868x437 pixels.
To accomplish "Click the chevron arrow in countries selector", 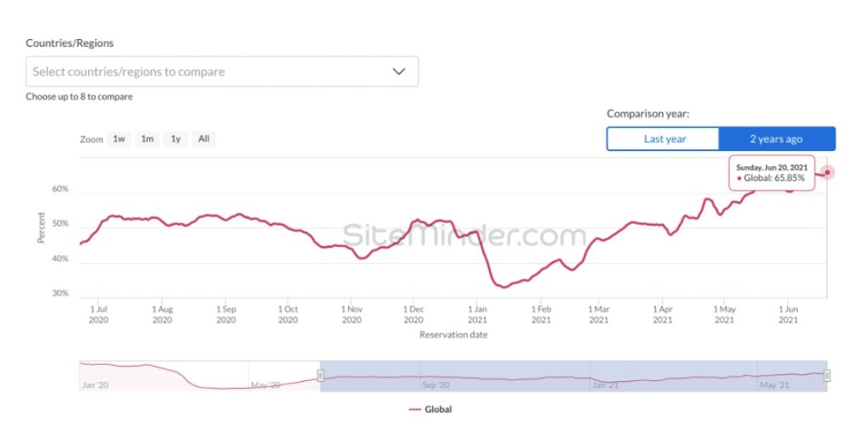I will 398,71.
